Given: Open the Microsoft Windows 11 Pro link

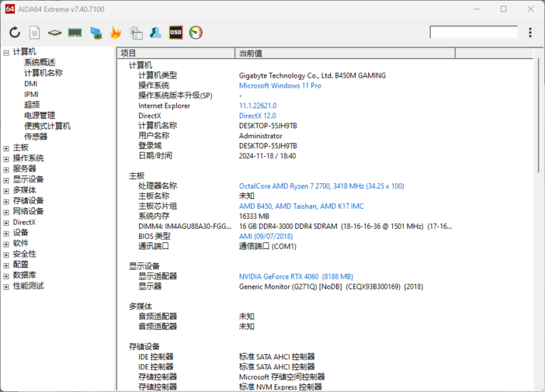Looking at the screenshot, I should pos(280,86).
